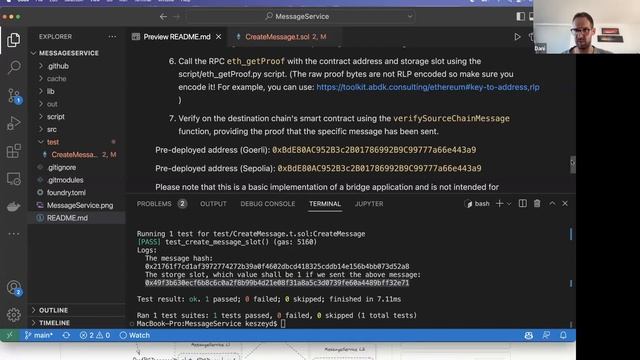Open Explorer views and more actions

pos(112,37)
